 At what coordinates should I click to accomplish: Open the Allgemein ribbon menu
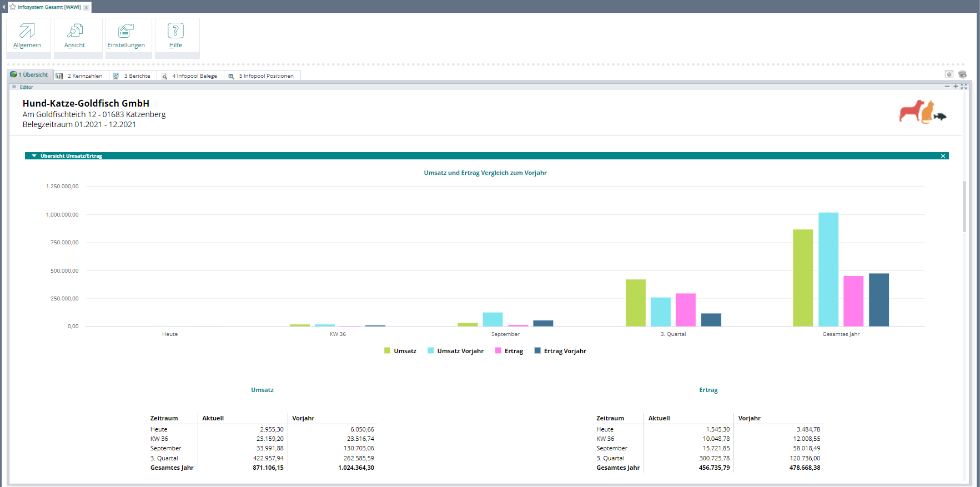pyautogui.click(x=27, y=36)
